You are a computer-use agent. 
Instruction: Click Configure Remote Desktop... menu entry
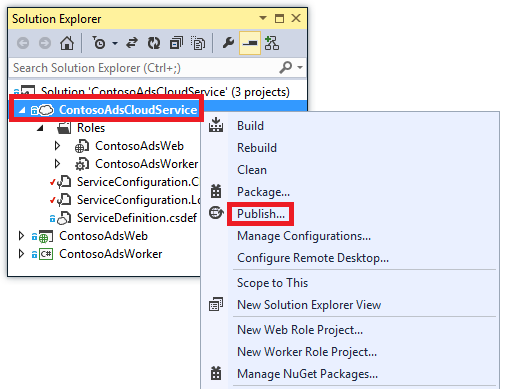click(x=313, y=258)
